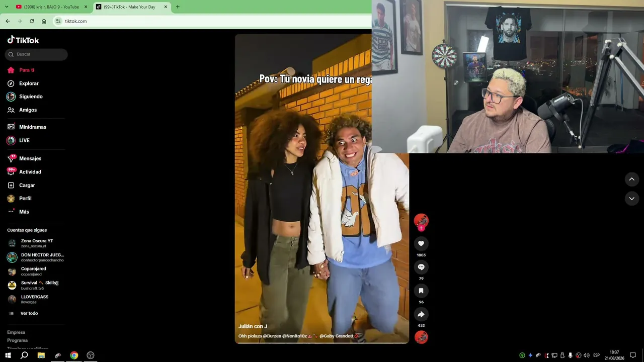This screenshot has width=644, height=362.
Task: Expand the Programa footer section
Action: tap(18, 340)
